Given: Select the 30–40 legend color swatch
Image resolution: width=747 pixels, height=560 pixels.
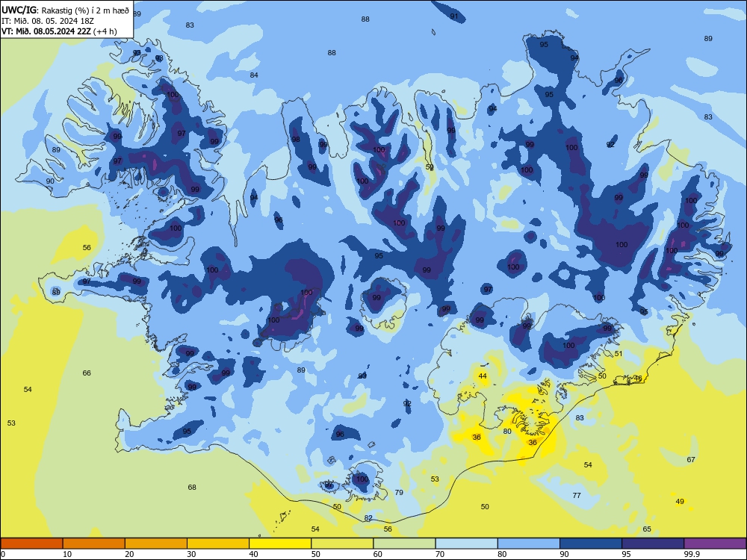Looking at the screenshot, I should point(218,544).
